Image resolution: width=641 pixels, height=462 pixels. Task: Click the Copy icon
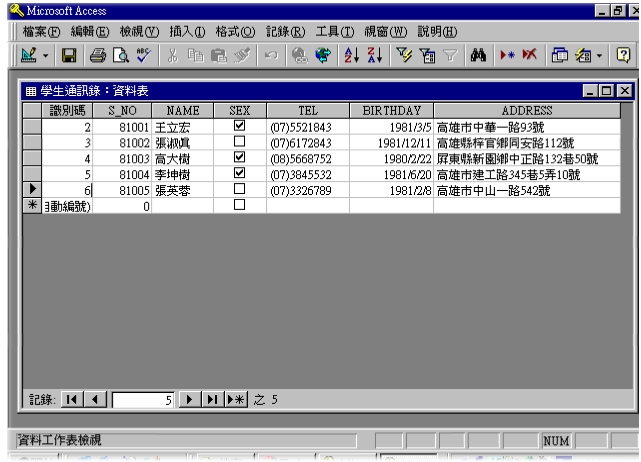(195, 55)
